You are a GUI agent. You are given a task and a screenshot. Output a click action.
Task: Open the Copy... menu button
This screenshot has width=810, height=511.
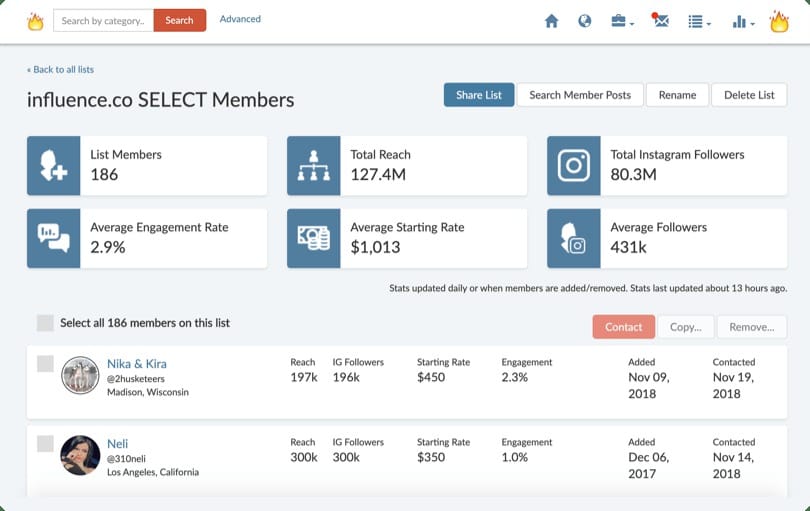pyautogui.click(x=686, y=327)
